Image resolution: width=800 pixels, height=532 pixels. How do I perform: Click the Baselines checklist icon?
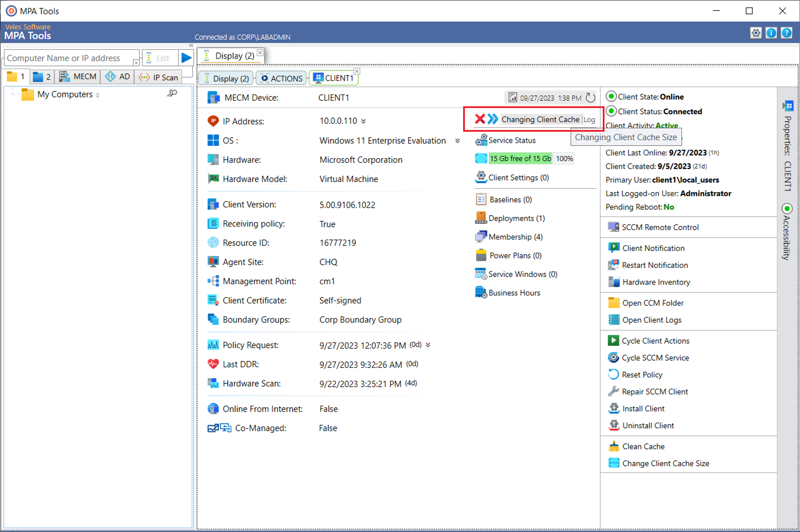click(481, 199)
